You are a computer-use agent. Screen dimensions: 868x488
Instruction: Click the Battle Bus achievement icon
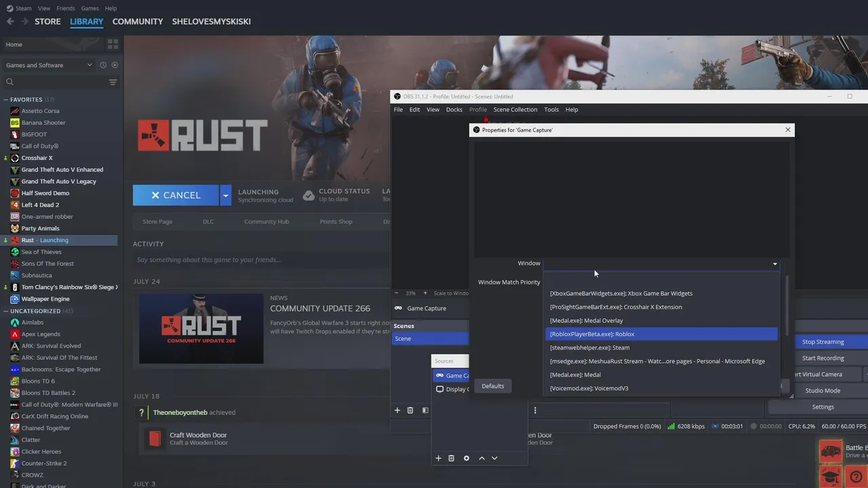click(x=831, y=451)
